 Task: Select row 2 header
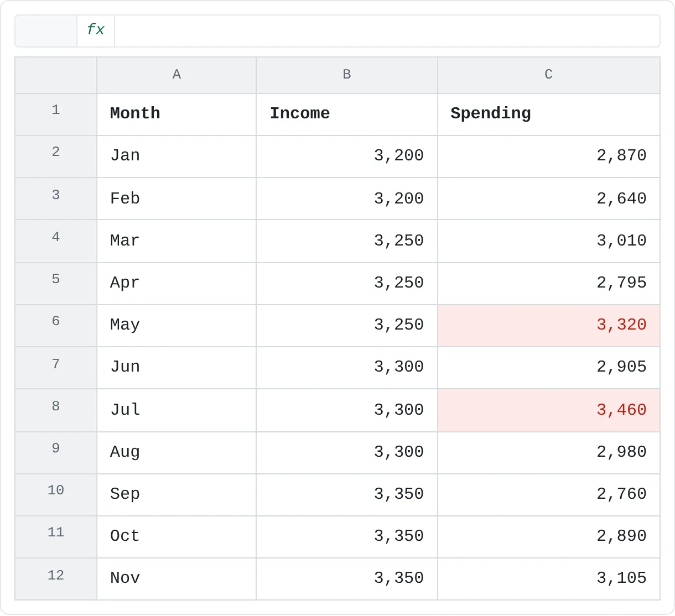pyautogui.click(x=56, y=156)
